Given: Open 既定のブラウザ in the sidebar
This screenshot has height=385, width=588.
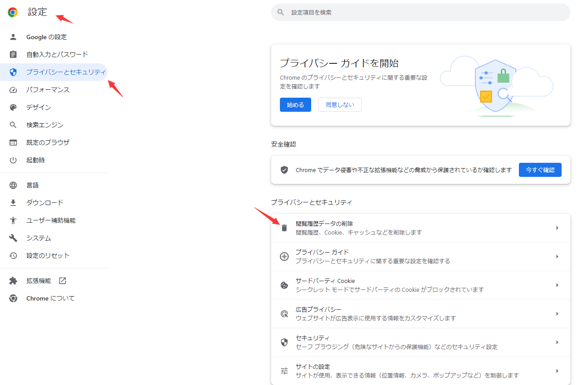Looking at the screenshot, I should click(x=54, y=143).
